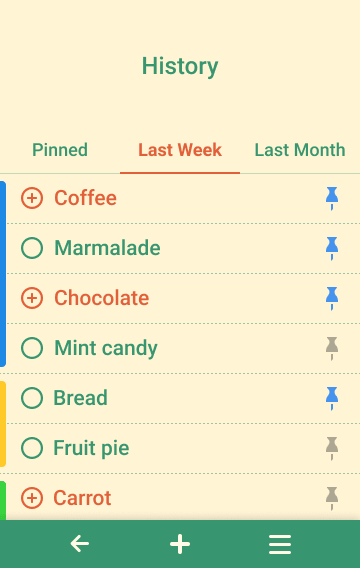
Task: Tap the blue pin next to Chocolate
Action: point(332,298)
